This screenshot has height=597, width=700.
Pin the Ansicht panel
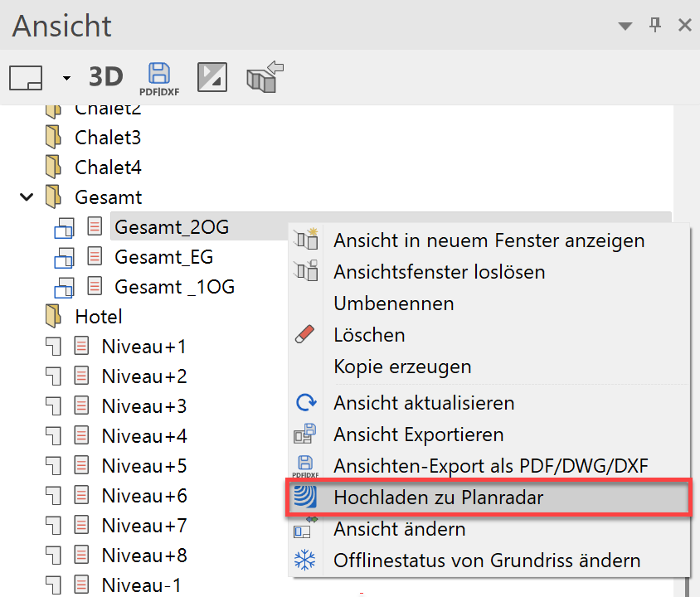655,25
